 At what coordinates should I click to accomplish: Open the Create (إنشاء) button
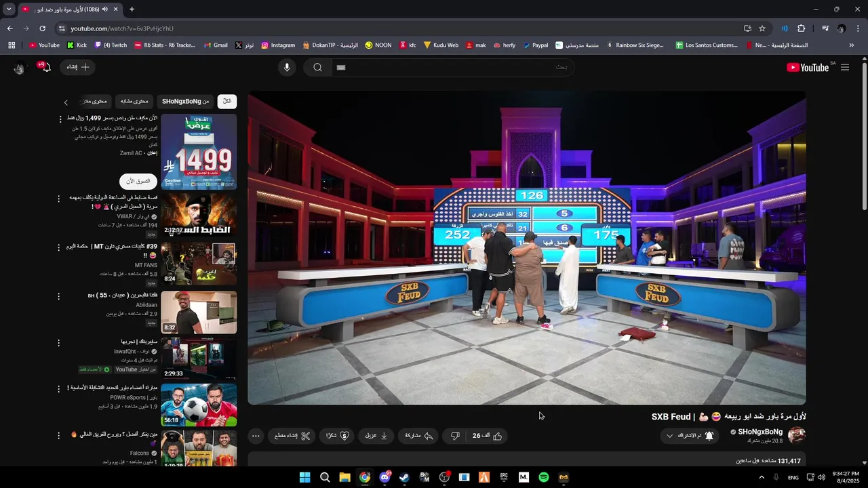pos(78,67)
